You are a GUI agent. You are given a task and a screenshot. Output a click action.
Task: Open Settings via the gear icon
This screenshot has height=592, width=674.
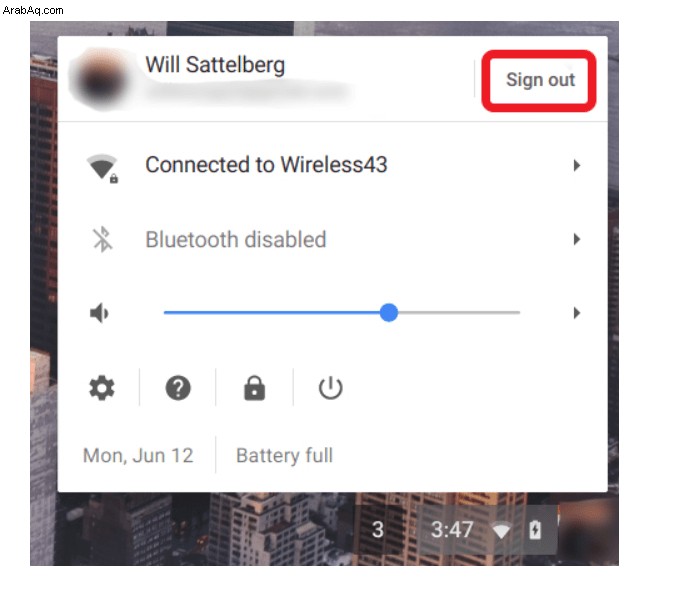pos(102,388)
